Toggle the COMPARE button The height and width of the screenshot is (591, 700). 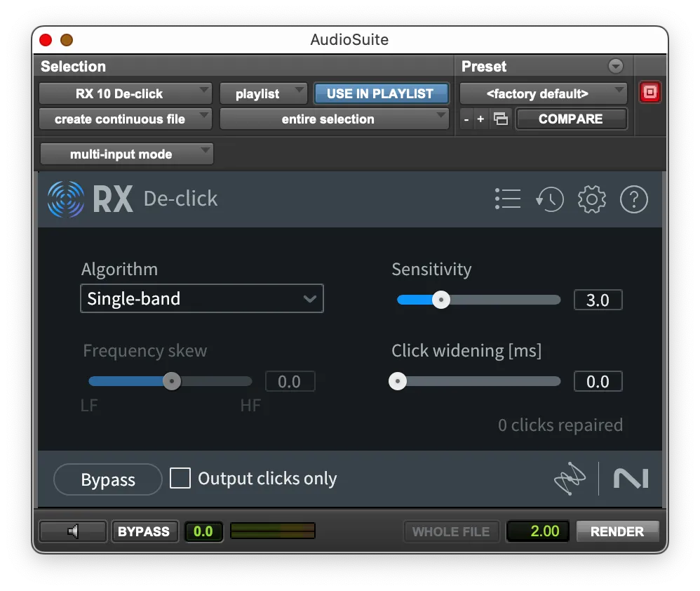571,119
